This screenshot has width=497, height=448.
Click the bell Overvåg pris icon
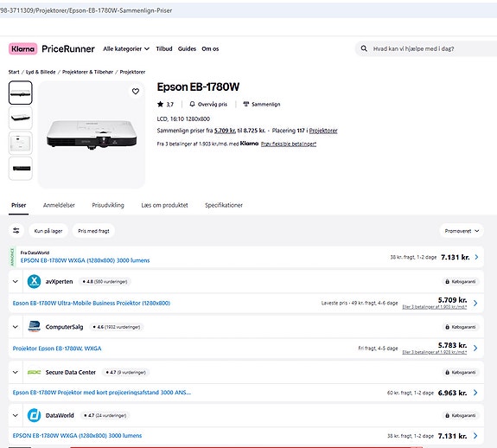pyautogui.click(x=192, y=104)
